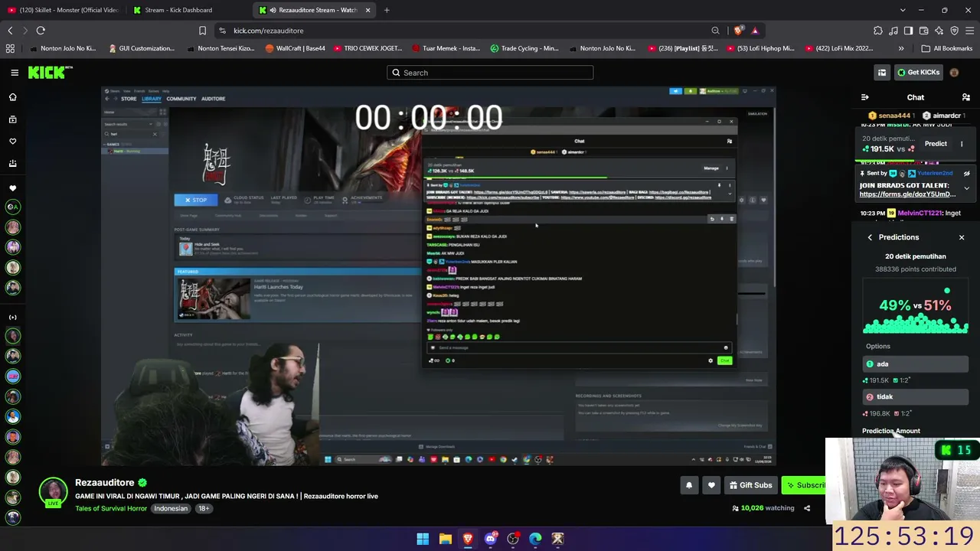Open Microsoft Edge from taskbar
980x551 pixels.
(535, 539)
